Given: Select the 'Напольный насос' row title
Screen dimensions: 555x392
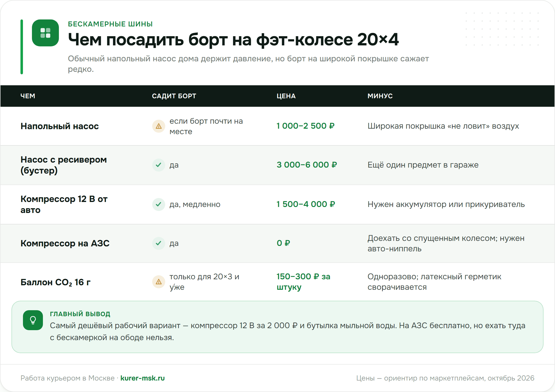Looking at the screenshot, I should (60, 126).
